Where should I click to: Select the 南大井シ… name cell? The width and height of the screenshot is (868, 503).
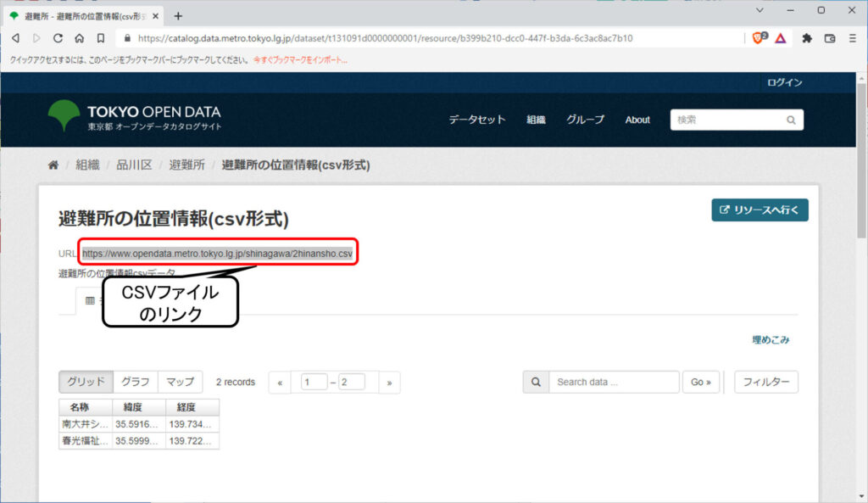pos(86,424)
